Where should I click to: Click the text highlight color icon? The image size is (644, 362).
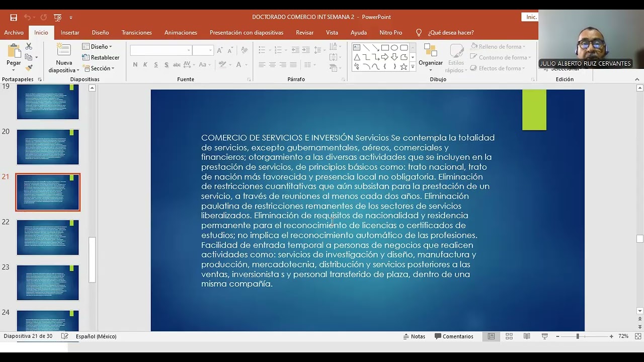pyautogui.click(x=221, y=65)
